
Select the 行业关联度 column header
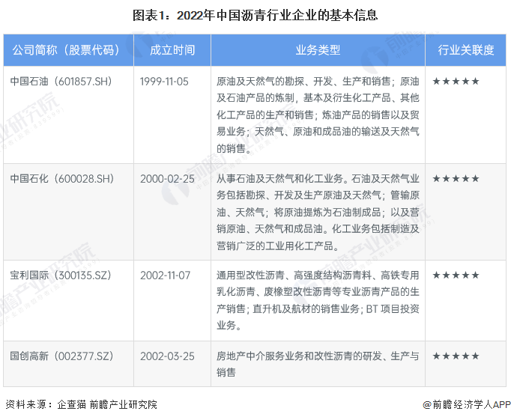pyautogui.click(x=466, y=50)
